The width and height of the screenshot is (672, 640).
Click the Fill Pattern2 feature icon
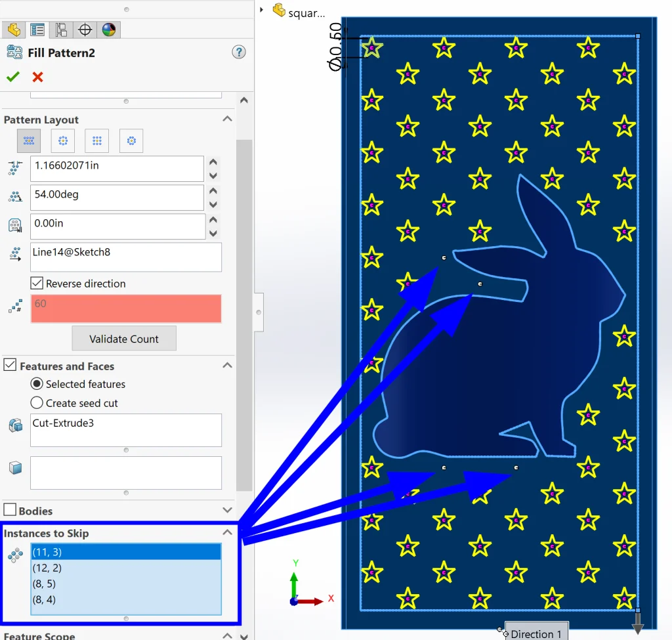coord(14,53)
